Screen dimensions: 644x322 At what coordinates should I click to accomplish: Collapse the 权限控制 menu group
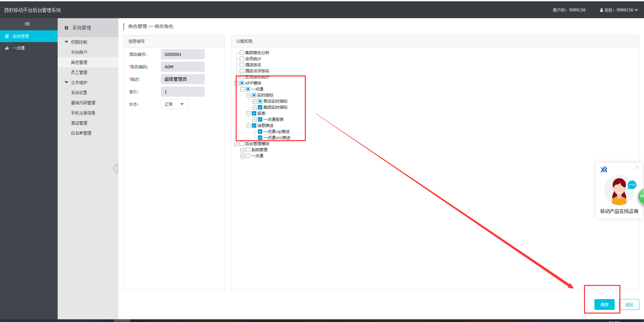click(x=66, y=42)
